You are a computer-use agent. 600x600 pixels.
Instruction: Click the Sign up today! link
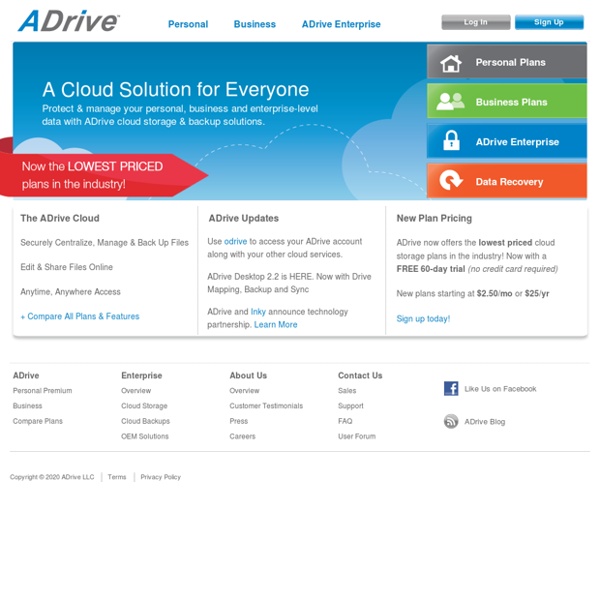[423, 319]
